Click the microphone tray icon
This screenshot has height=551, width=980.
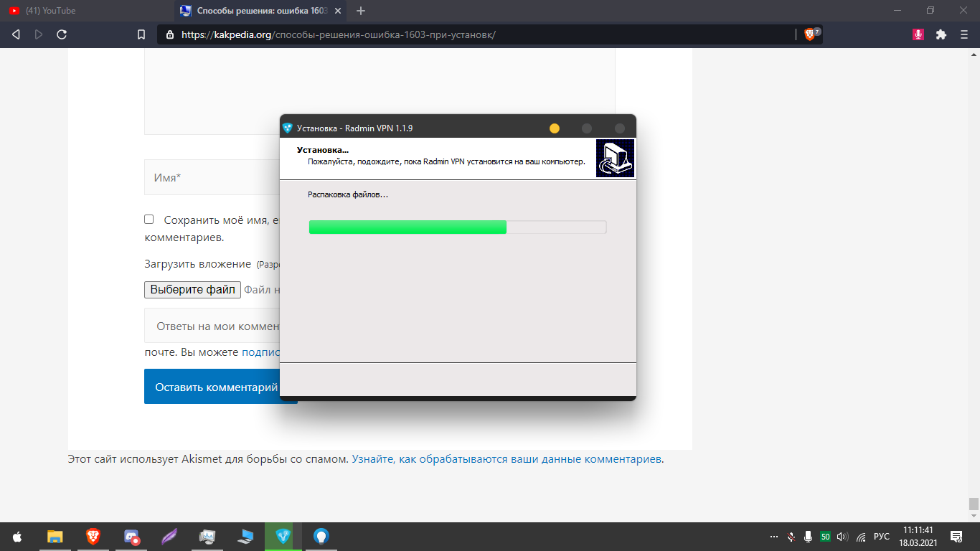[808, 537]
